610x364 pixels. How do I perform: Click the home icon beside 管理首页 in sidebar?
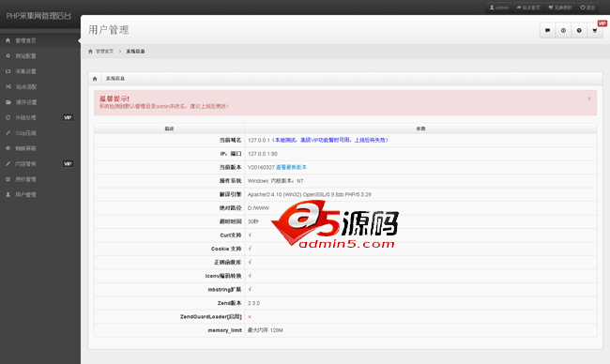[x=8, y=40]
